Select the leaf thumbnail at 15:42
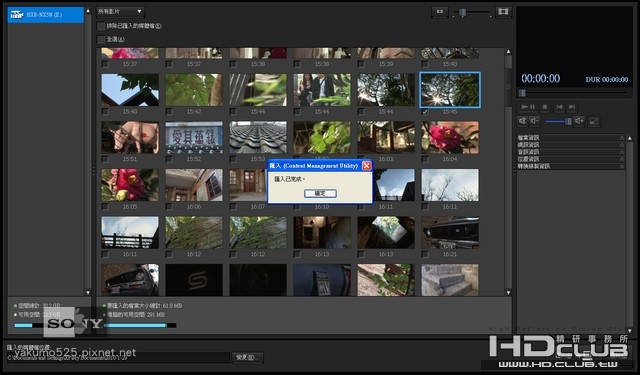 point(194,90)
